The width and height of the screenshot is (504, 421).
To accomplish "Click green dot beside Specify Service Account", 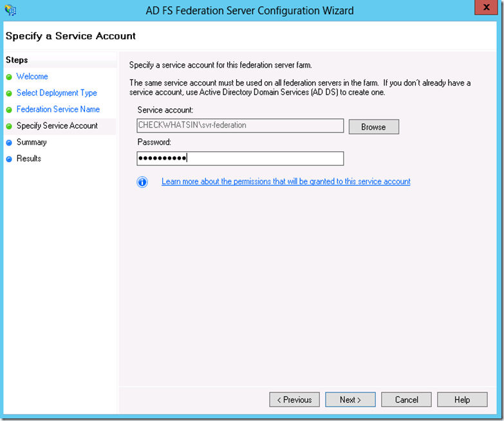I will pyautogui.click(x=9, y=126).
